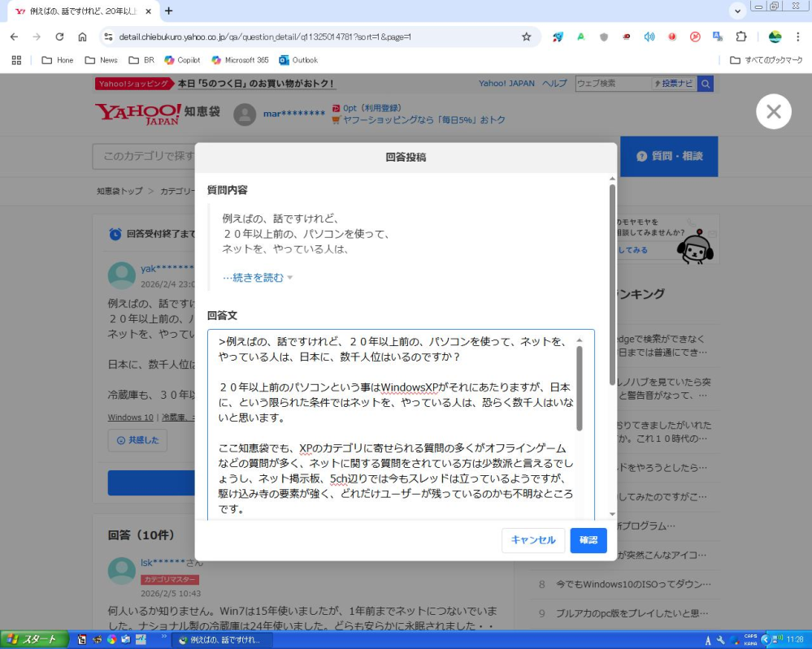The height and width of the screenshot is (649, 812).
Task: Click the 共感した button
Action: coord(137,440)
